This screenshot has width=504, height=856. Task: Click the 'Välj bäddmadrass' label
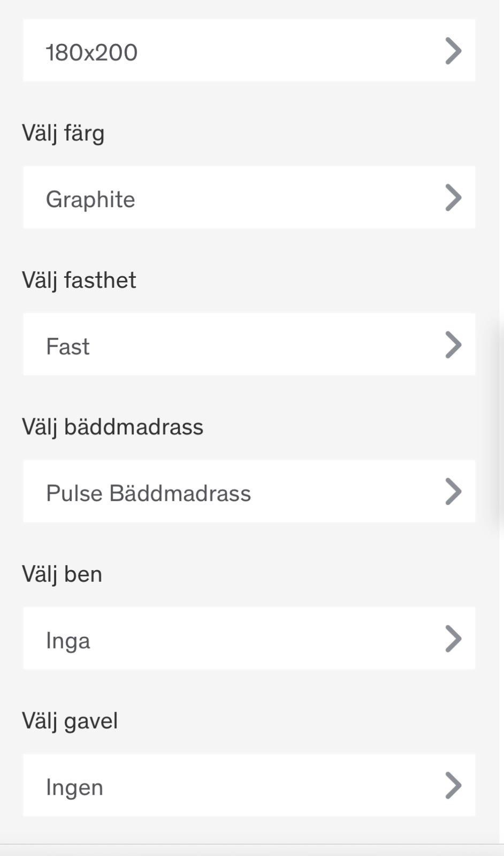112,427
